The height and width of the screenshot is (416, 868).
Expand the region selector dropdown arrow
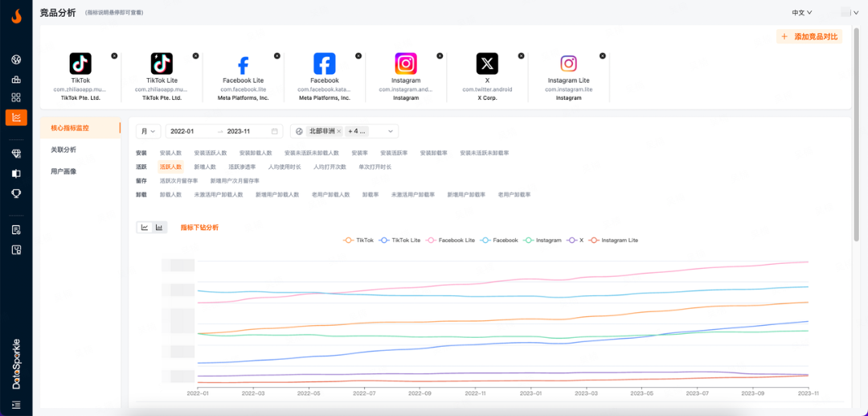click(x=391, y=131)
